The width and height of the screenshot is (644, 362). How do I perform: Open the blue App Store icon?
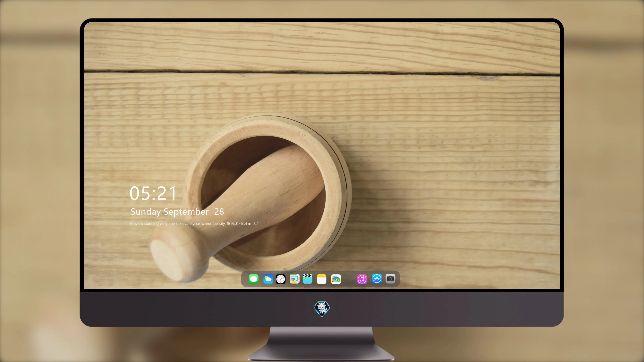click(x=377, y=279)
